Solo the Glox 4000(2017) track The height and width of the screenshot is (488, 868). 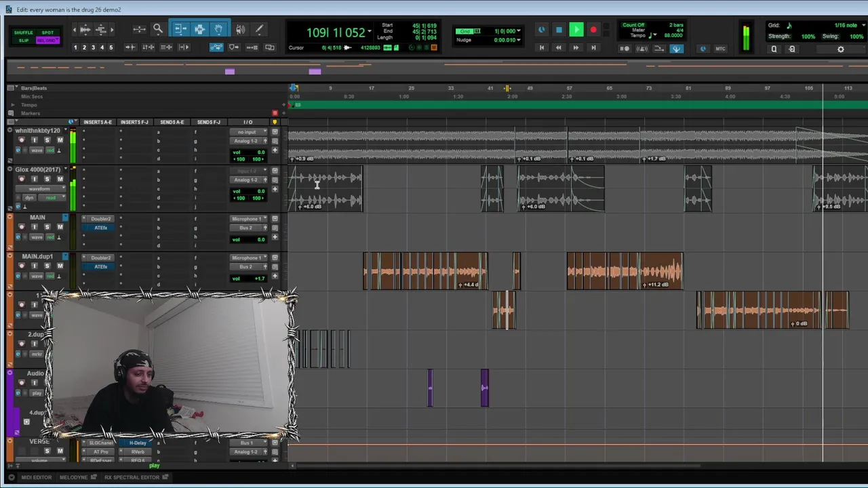click(47, 180)
